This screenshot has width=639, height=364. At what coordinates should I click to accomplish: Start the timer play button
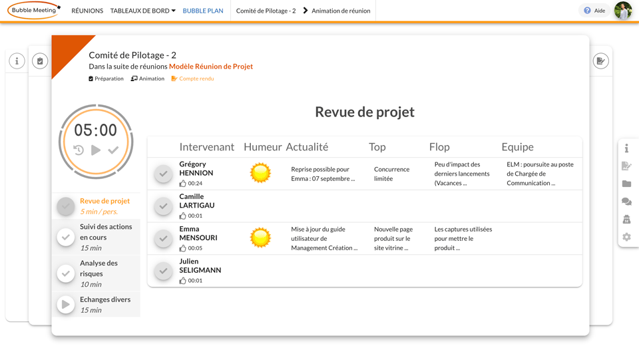tap(96, 150)
